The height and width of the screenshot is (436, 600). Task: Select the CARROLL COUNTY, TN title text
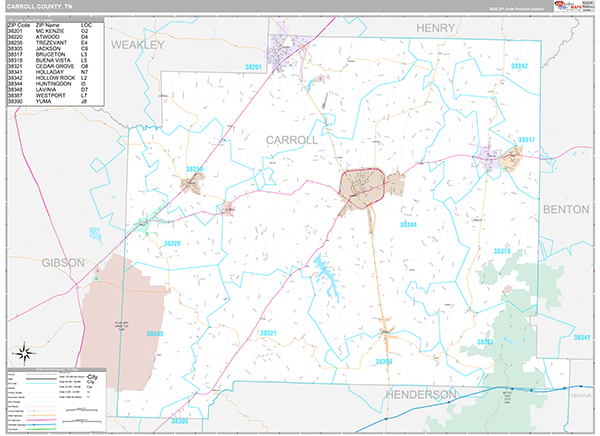coord(39,7)
